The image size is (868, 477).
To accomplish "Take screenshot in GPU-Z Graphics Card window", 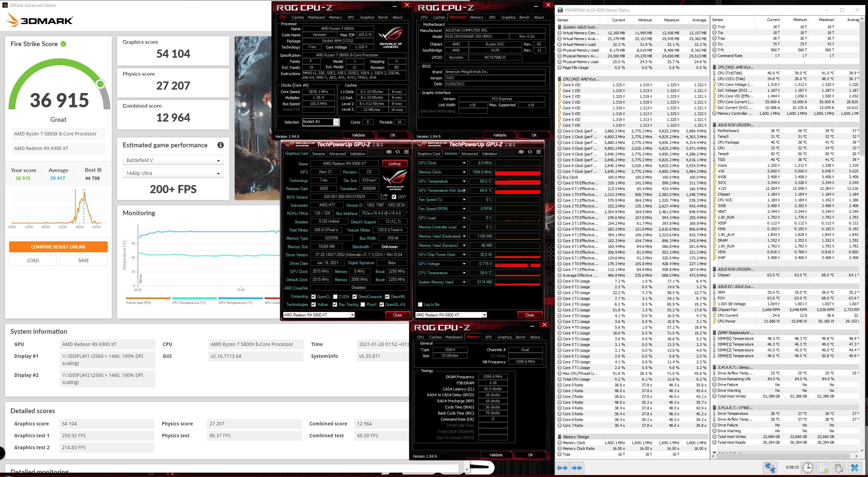I will coord(389,152).
